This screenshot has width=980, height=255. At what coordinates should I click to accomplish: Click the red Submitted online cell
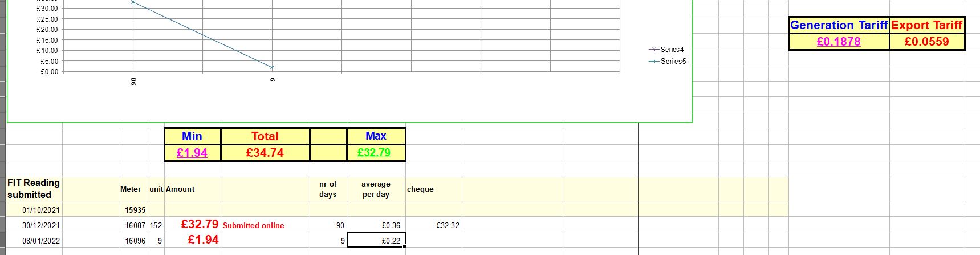click(254, 225)
